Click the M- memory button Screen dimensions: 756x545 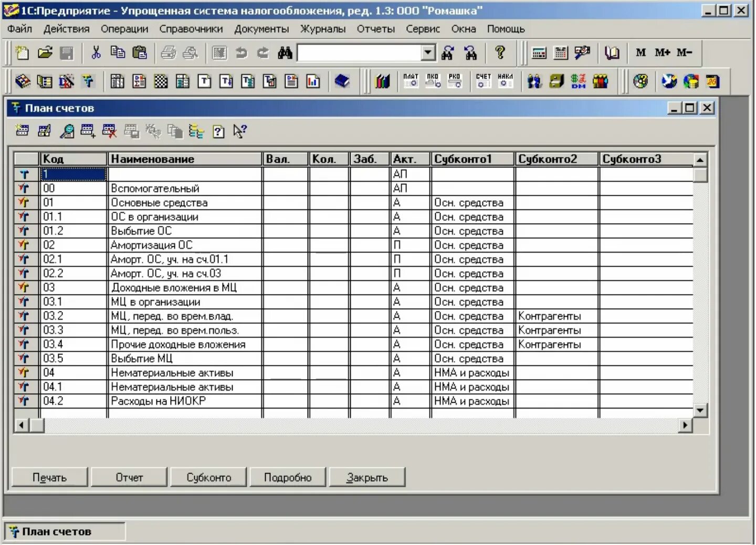[x=684, y=53]
